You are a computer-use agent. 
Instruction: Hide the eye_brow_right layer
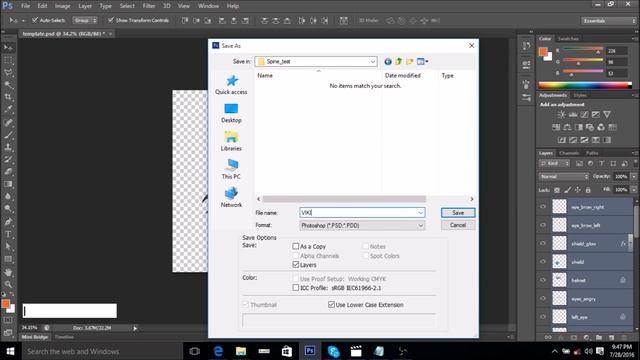pyautogui.click(x=543, y=207)
